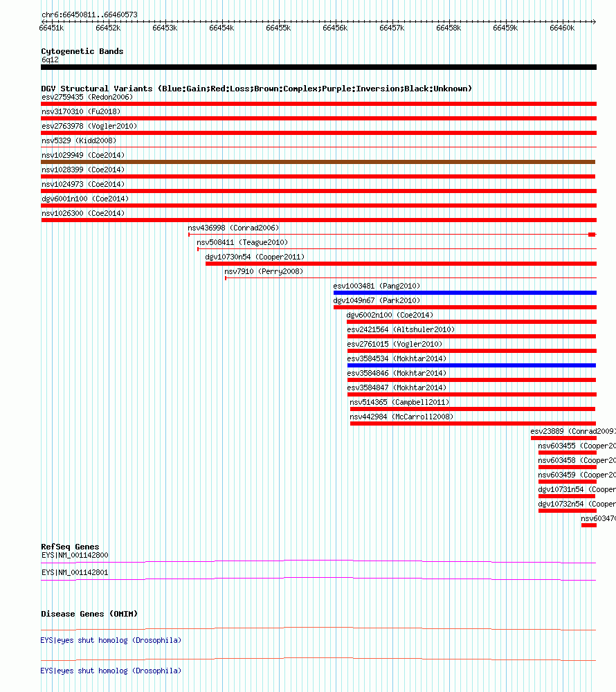Viewport: 616px width, 692px height.
Task: Click the 66457k ruler tick label
Action: (x=392, y=28)
